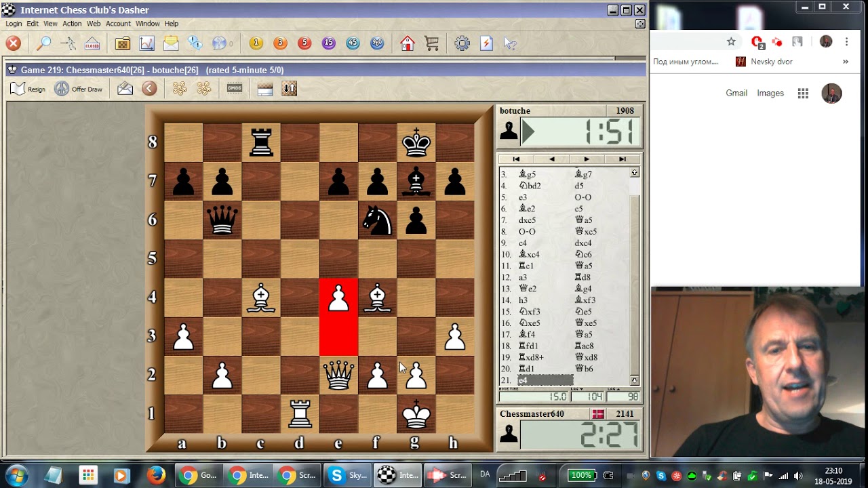Screen dimensions: 868x488
Task: Open Images link in Chrome window
Action: [770, 93]
